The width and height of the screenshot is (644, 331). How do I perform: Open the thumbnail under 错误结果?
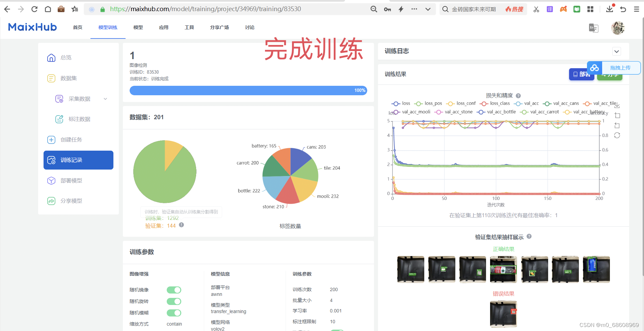[504, 314]
